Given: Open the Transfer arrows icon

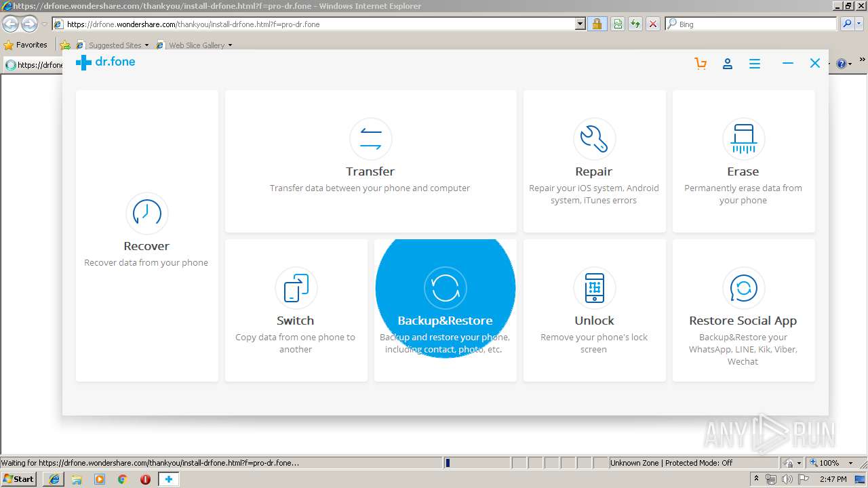Looking at the screenshot, I should (370, 138).
